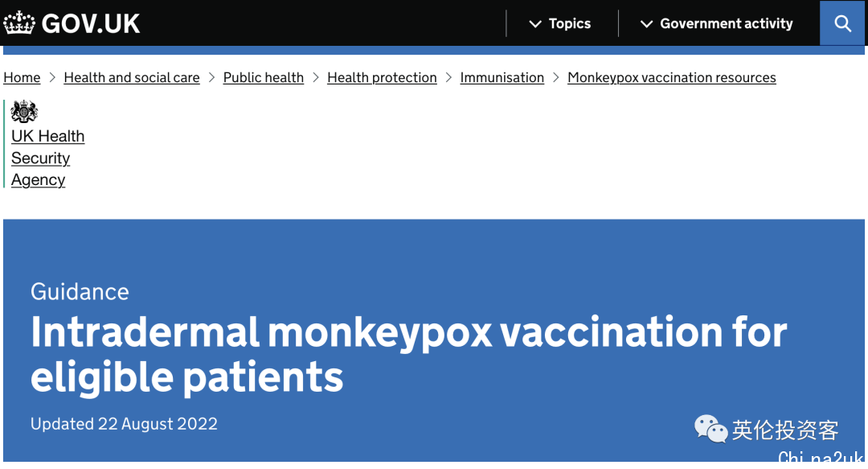Open the Public health breadcrumb

point(264,77)
